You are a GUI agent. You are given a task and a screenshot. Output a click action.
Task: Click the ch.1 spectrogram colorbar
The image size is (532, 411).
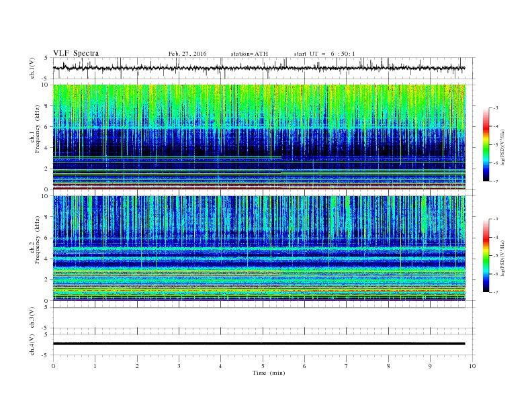486,144
